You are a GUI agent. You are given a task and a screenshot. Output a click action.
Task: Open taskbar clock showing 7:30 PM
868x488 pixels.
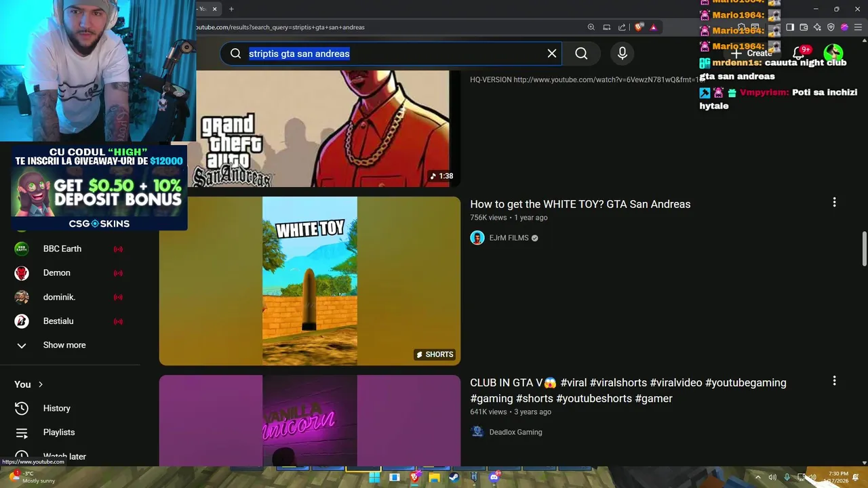point(837,477)
